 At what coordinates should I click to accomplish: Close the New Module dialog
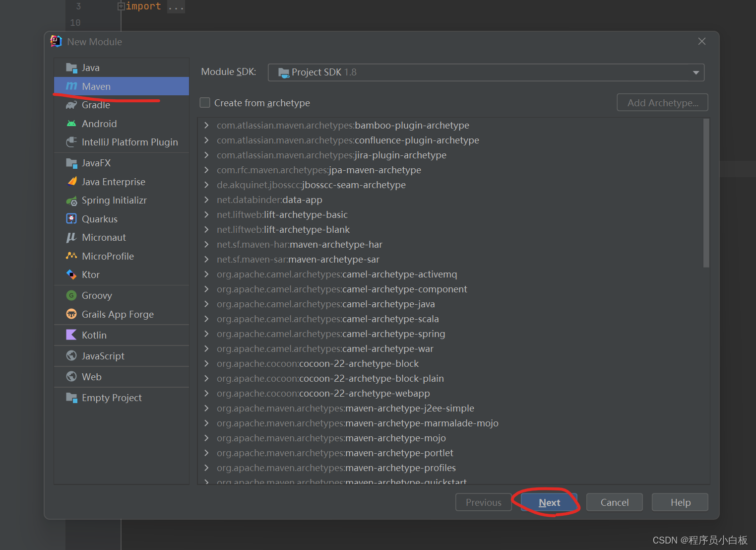[x=701, y=41]
